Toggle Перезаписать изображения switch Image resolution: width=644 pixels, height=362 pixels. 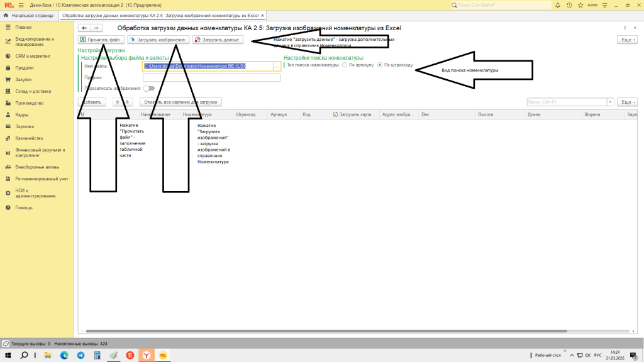click(149, 88)
